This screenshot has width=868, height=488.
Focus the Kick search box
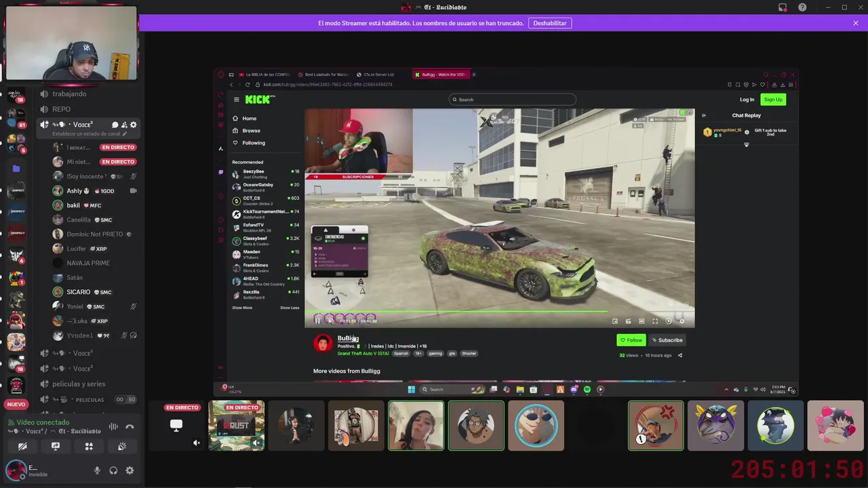(x=513, y=100)
